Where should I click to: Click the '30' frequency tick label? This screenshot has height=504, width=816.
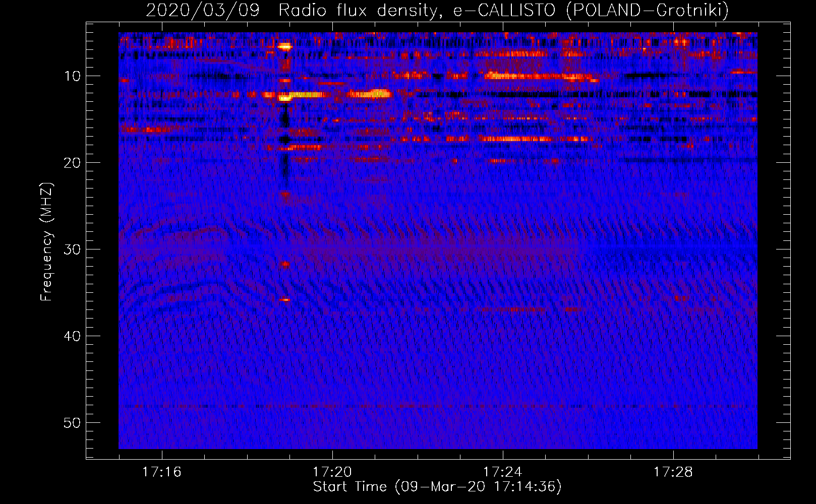73,249
